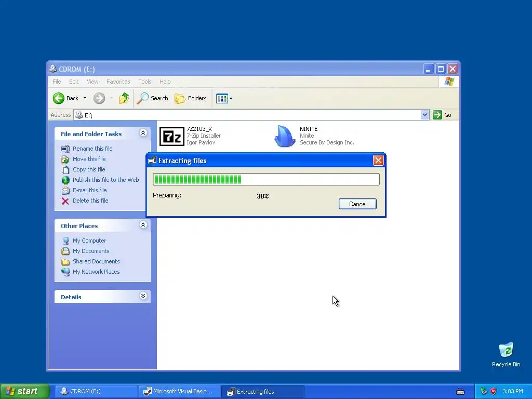The width and height of the screenshot is (532, 399).
Task: Click Copy this file
Action: [89, 169]
